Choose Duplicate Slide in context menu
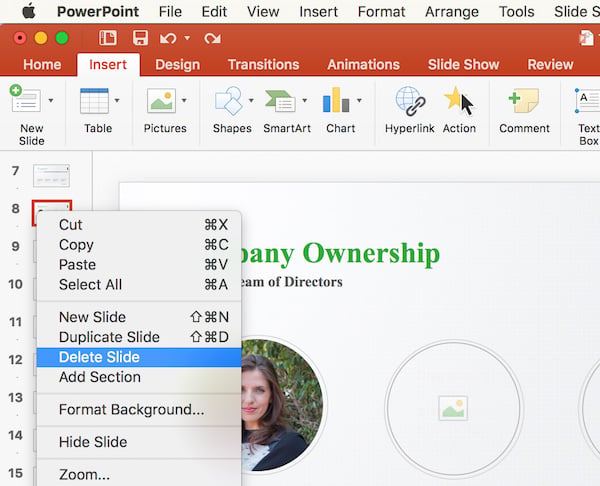The width and height of the screenshot is (600, 486). click(x=139, y=337)
